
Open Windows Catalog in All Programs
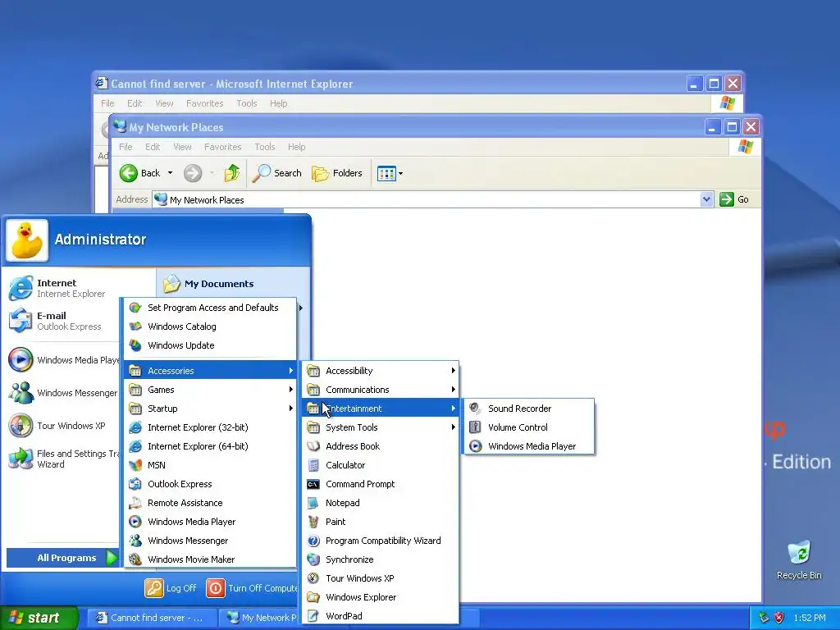pos(210,326)
